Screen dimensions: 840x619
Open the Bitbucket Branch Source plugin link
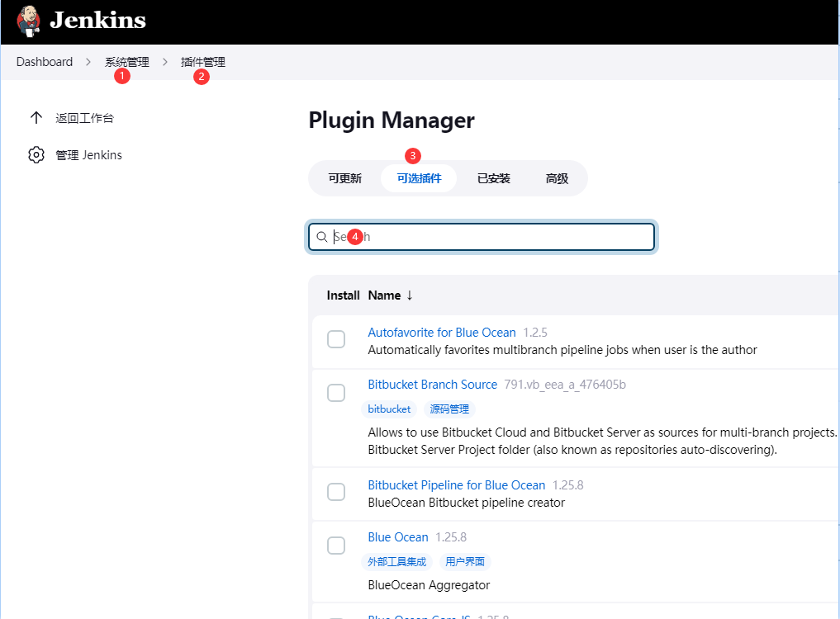point(432,385)
